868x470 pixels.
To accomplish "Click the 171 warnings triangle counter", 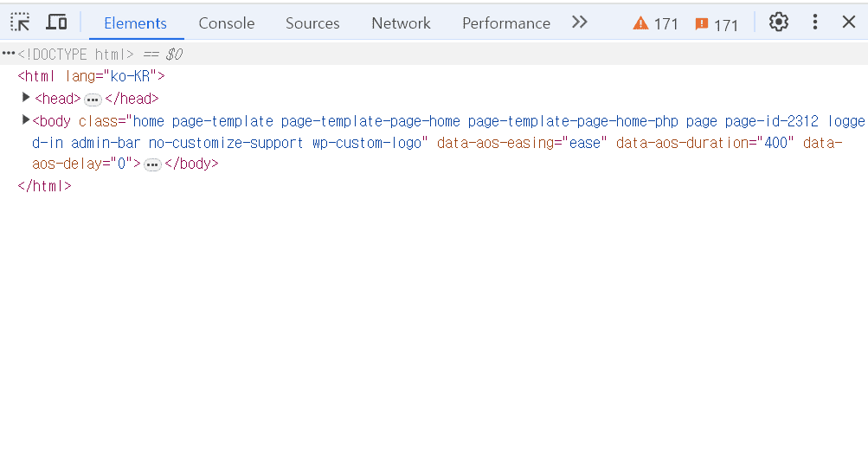I will point(655,24).
